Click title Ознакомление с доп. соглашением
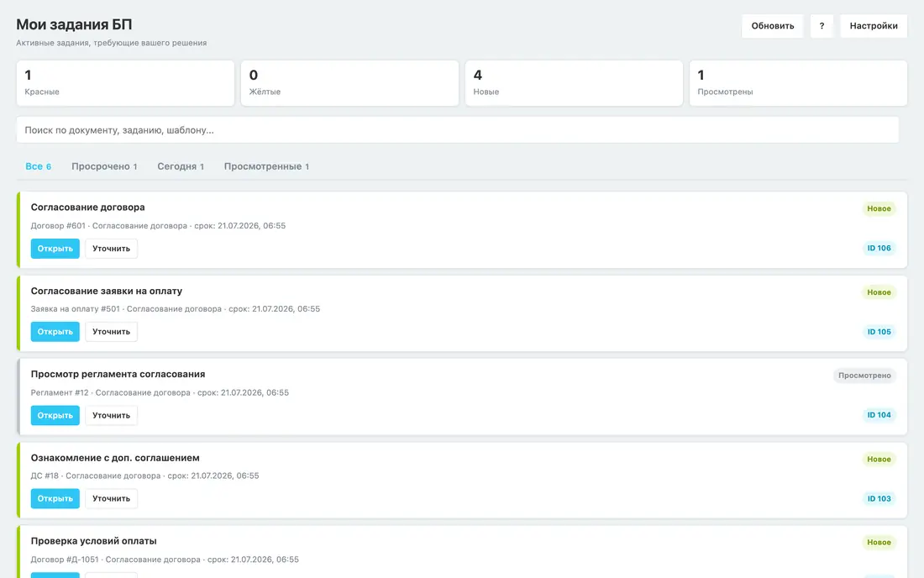This screenshot has width=924, height=578. pyautogui.click(x=115, y=458)
